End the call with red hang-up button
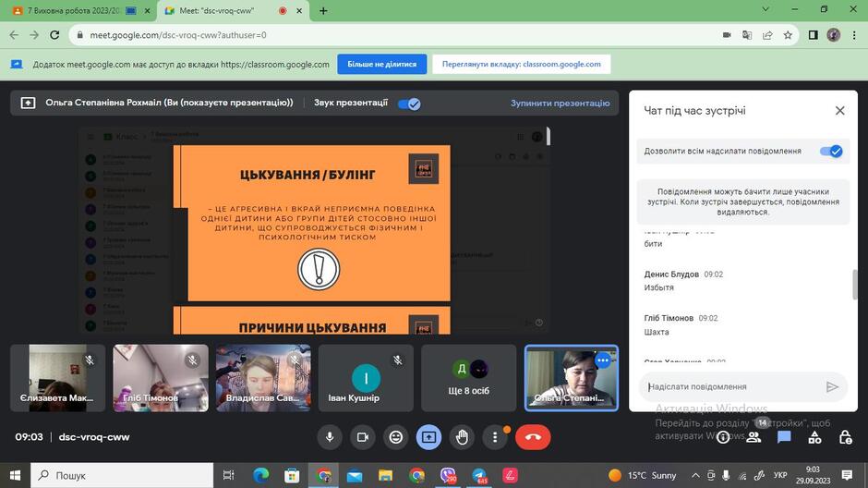868x488 pixels. [x=533, y=437]
